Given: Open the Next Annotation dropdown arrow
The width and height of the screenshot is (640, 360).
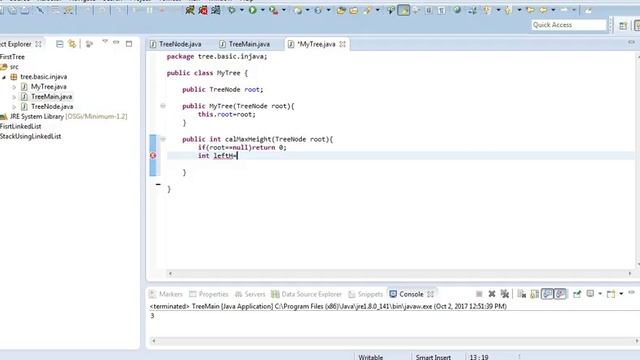Looking at the screenshot, I should pos(498,10).
